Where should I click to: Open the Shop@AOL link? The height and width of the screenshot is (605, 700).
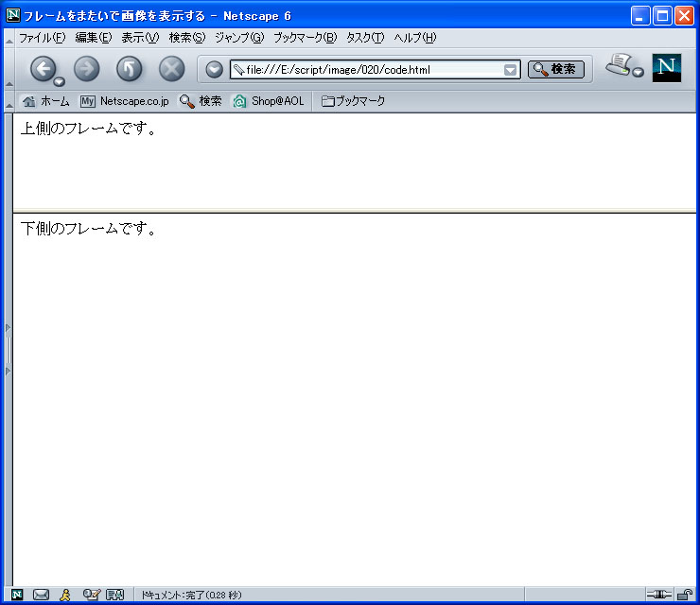point(269,101)
